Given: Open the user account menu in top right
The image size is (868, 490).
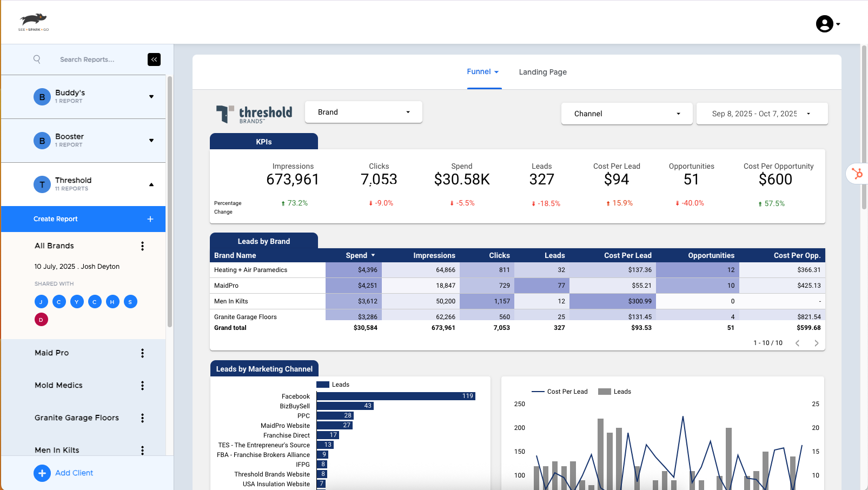Looking at the screenshot, I should [x=826, y=24].
